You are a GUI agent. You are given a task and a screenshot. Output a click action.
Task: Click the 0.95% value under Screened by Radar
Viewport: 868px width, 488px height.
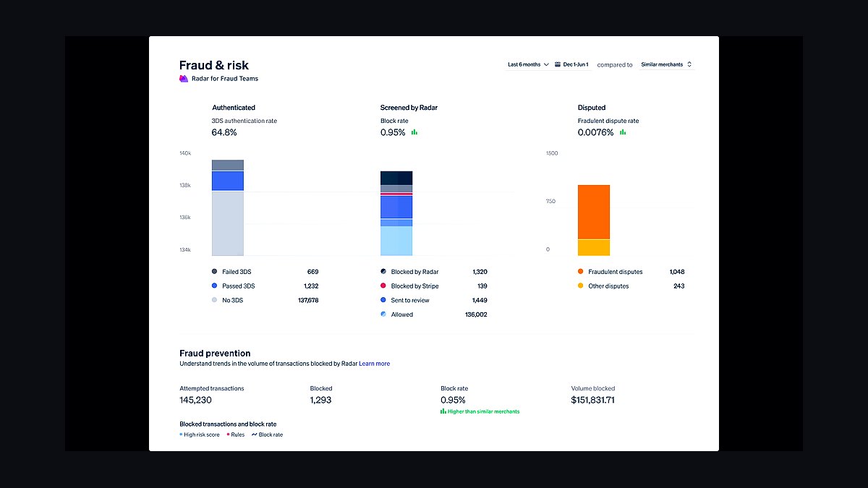[x=393, y=133]
